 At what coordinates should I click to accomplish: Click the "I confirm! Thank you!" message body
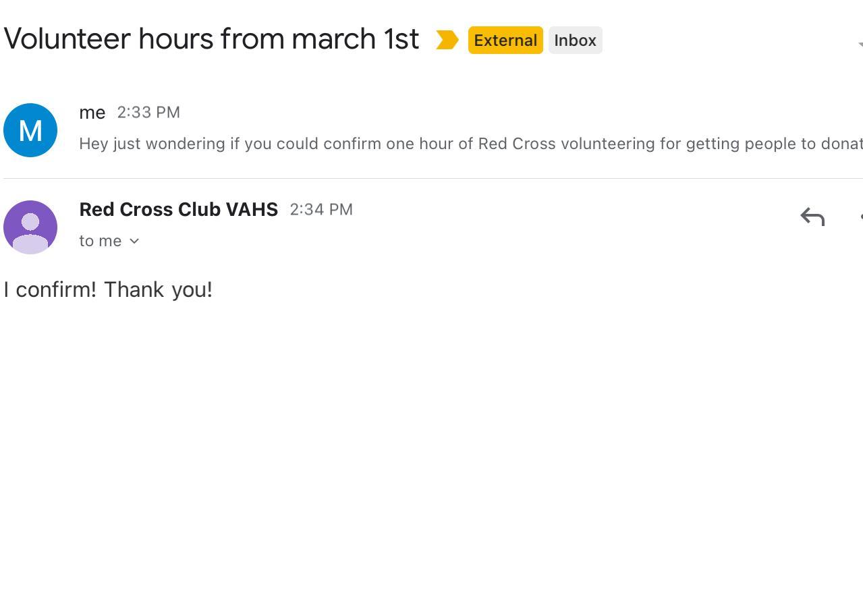108,290
